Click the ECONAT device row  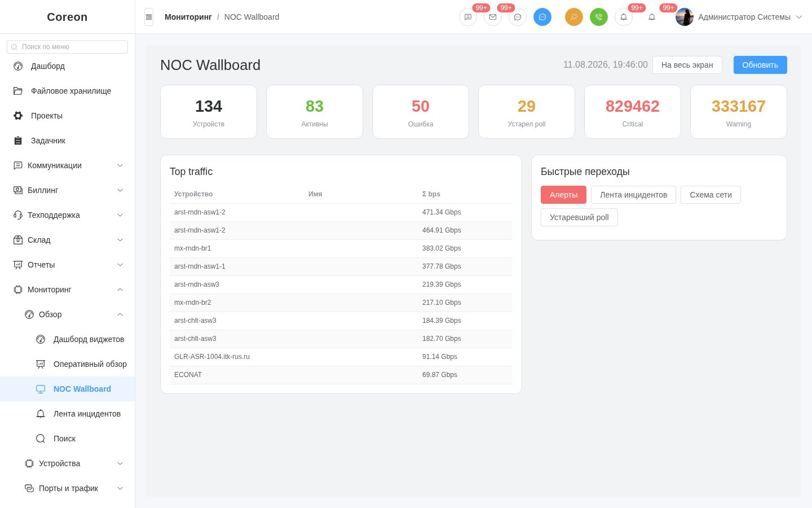click(x=341, y=375)
